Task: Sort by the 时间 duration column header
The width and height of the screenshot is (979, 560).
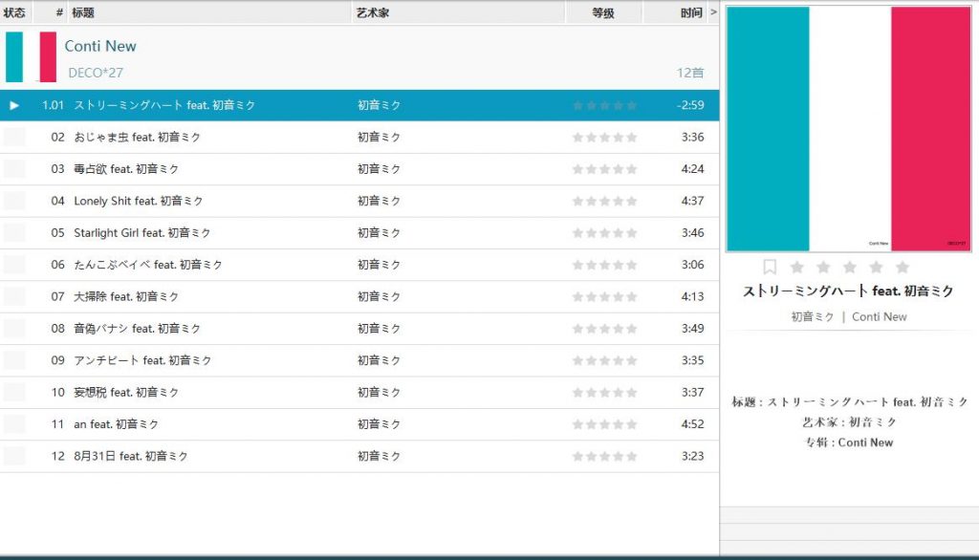Action: [x=691, y=12]
